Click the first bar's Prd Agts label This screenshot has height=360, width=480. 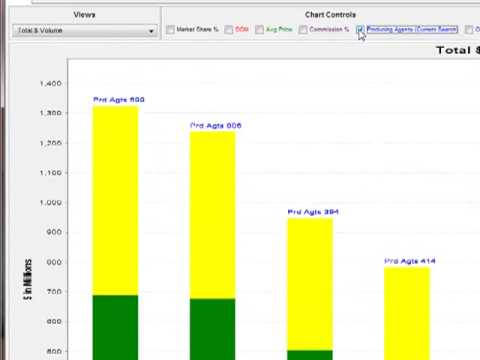pos(119,100)
